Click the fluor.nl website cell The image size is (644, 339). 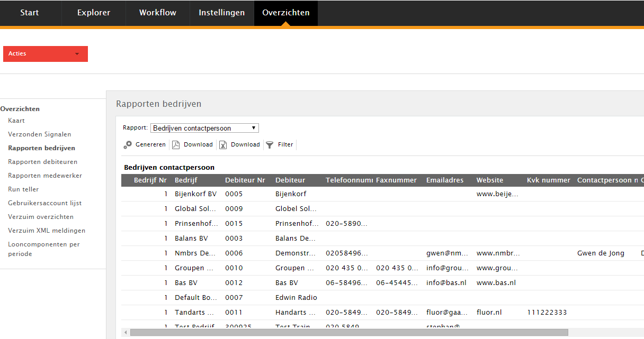coord(489,313)
